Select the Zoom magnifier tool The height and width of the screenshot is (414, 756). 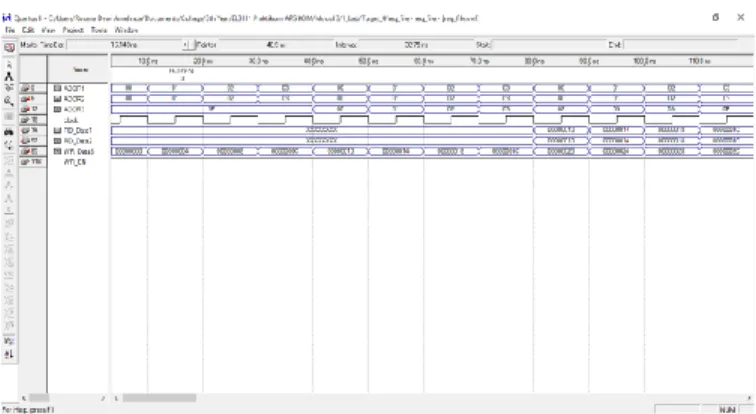pyautogui.click(x=9, y=101)
